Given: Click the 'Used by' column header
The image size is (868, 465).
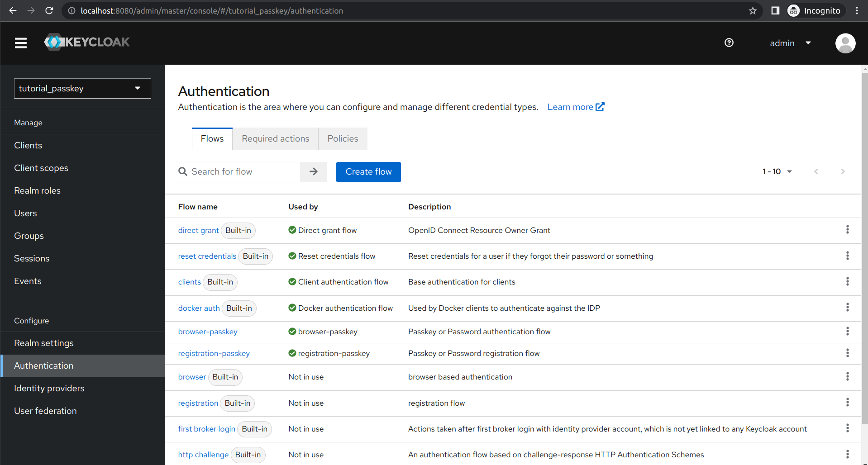Looking at the screenshot, I should click(x=303, y=207).
